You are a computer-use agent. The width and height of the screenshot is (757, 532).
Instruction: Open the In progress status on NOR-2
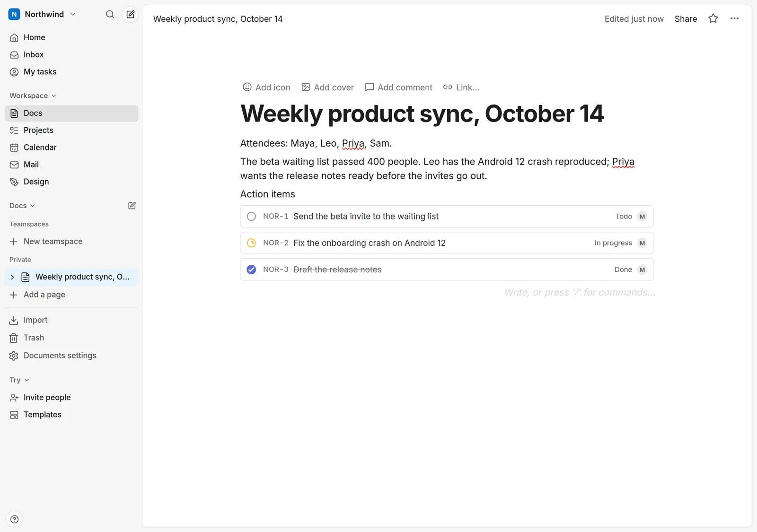(613, 243)
